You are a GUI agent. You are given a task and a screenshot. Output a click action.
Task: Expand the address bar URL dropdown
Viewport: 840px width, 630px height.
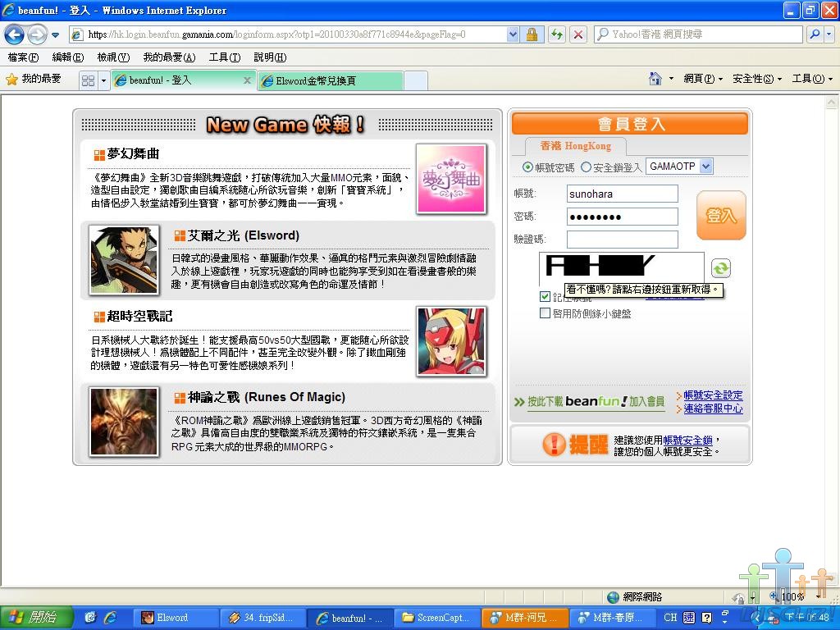click(x=513, y=34)
